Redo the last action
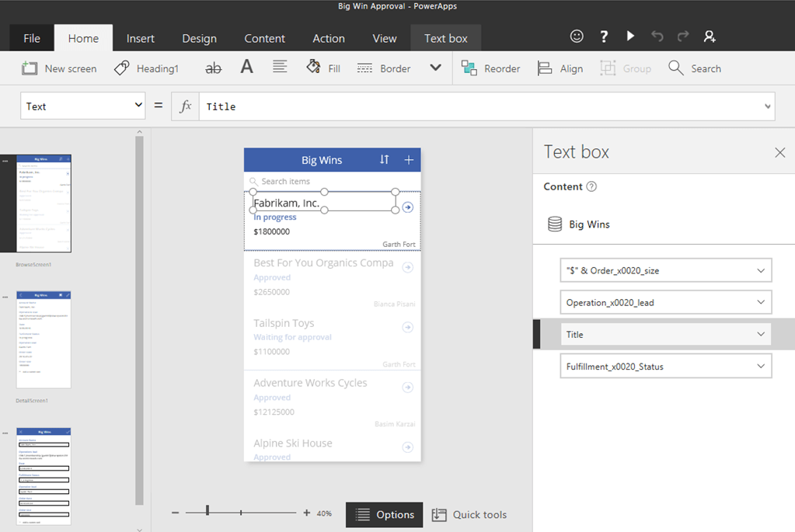 pos(683,36)
